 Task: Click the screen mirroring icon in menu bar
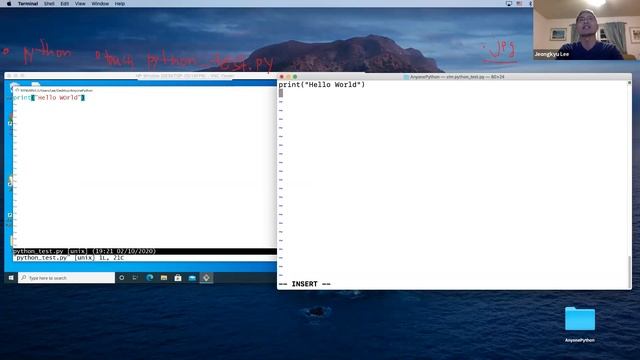click(x=509, y=3)
